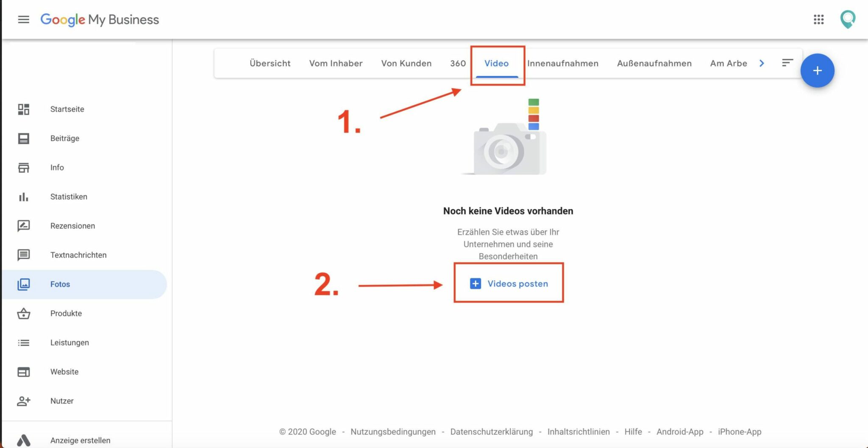Open Statistiken in sidebar
This screenshot has width=868, height=448.
[x=69, y=197]
